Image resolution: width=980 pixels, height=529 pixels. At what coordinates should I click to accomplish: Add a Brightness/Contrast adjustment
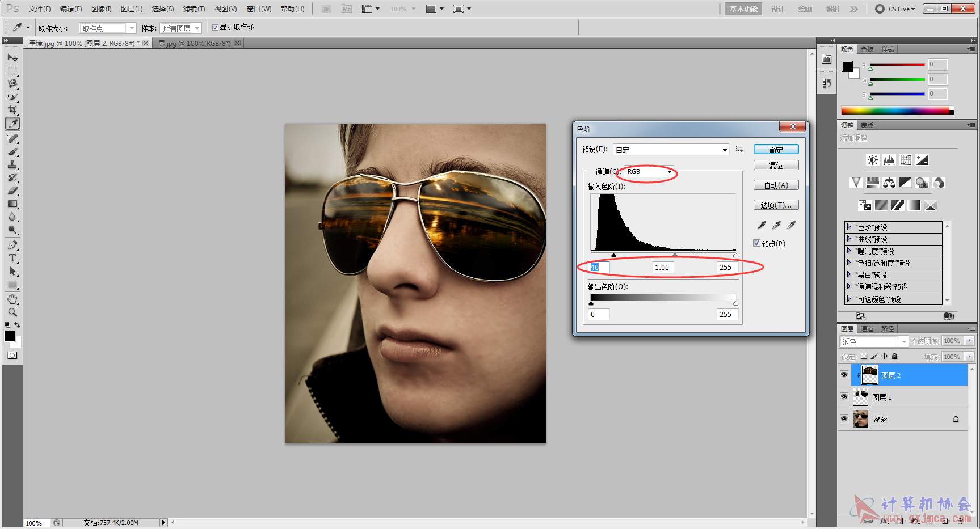(873, 160)
